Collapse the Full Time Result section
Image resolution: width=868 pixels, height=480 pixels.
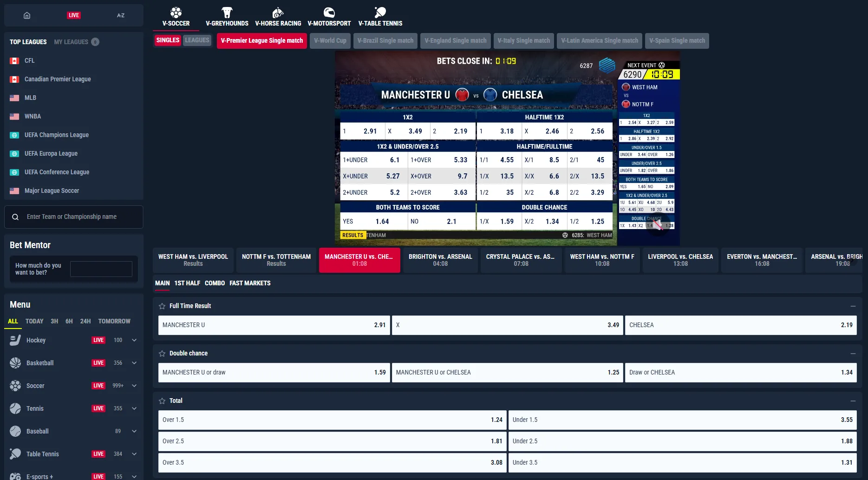point(853,306)
